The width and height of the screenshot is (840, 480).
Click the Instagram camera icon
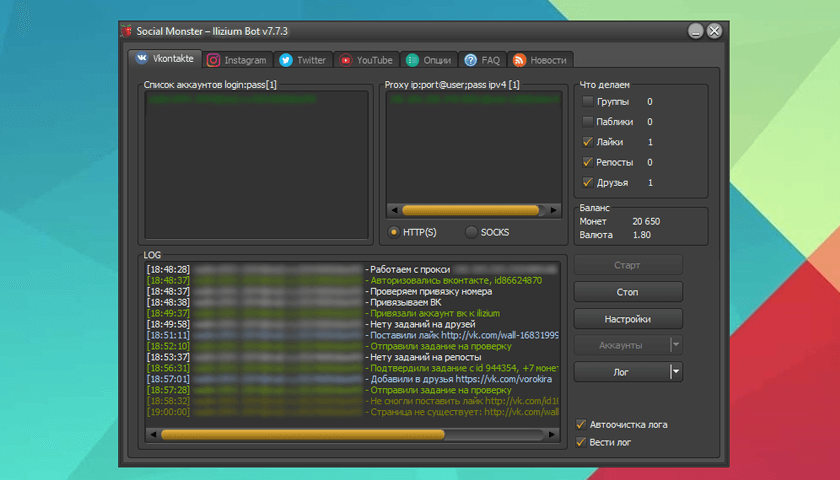point(213,60)
